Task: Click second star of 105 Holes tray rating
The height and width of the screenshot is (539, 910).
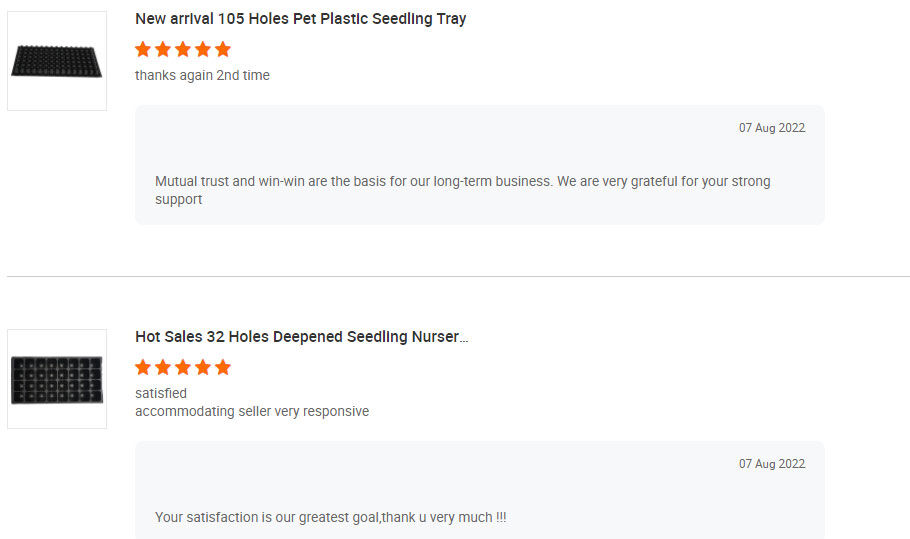Action: click(x=163, y=49)
